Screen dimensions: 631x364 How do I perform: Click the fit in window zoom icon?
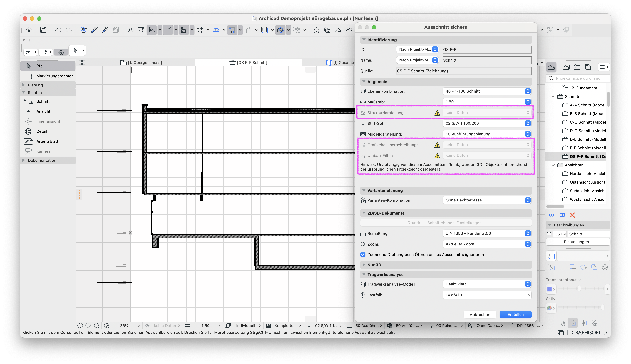click(107, 325)
